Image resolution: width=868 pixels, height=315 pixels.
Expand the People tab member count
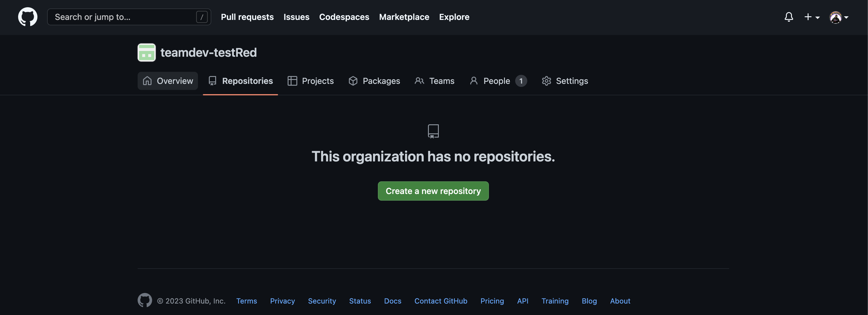coord(521,81)
